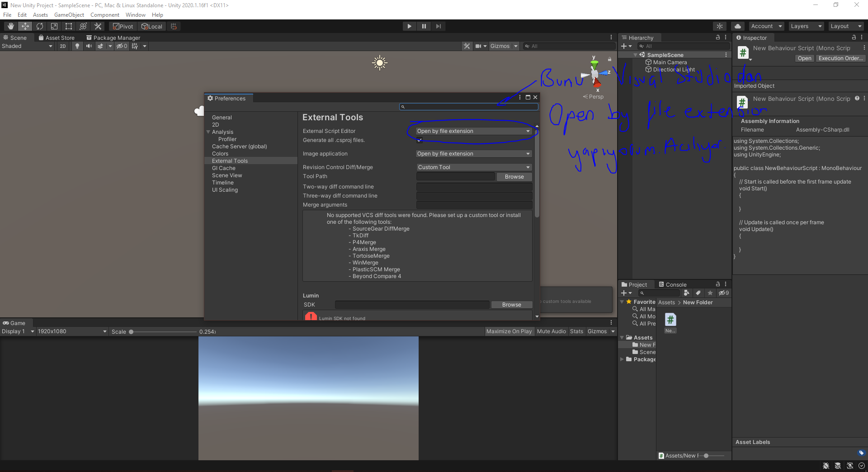Select the Rect tool
Image resolution: width=868 pixels, height=472 pixels.
click(68, 26)
